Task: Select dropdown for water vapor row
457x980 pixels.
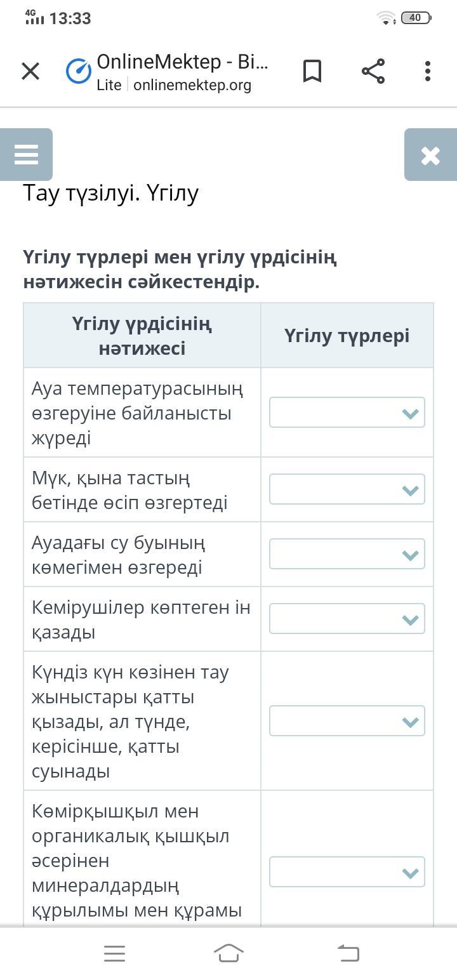Action: click(347, 555)
